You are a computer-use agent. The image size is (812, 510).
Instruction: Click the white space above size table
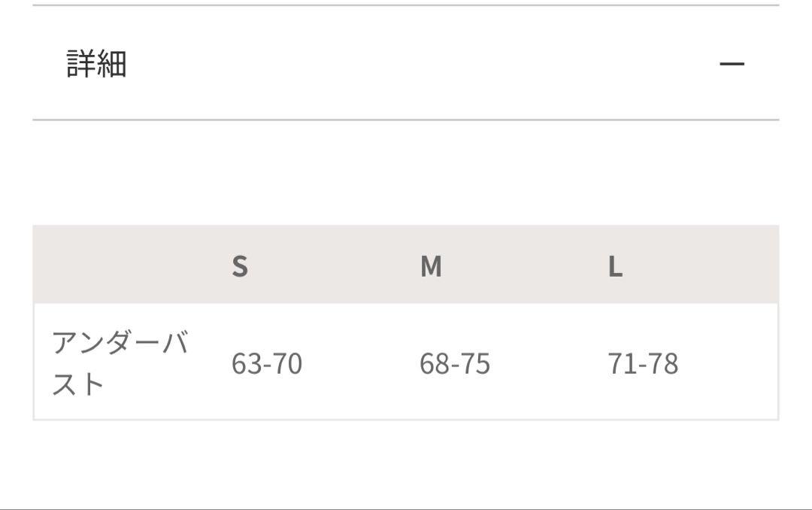coord(406,173)
